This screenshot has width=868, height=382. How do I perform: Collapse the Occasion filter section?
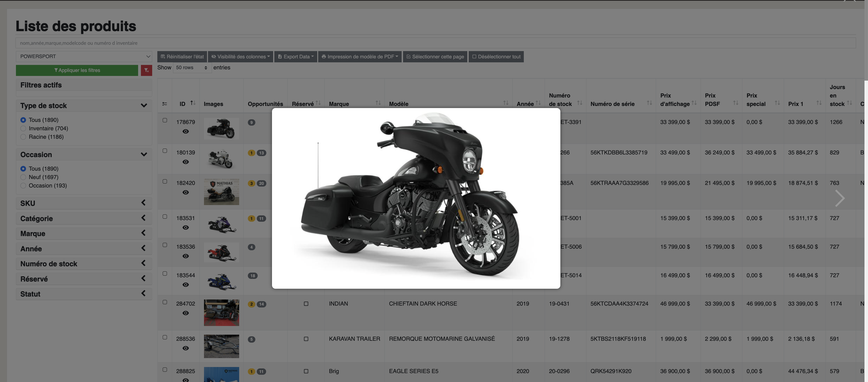point(144,155)
